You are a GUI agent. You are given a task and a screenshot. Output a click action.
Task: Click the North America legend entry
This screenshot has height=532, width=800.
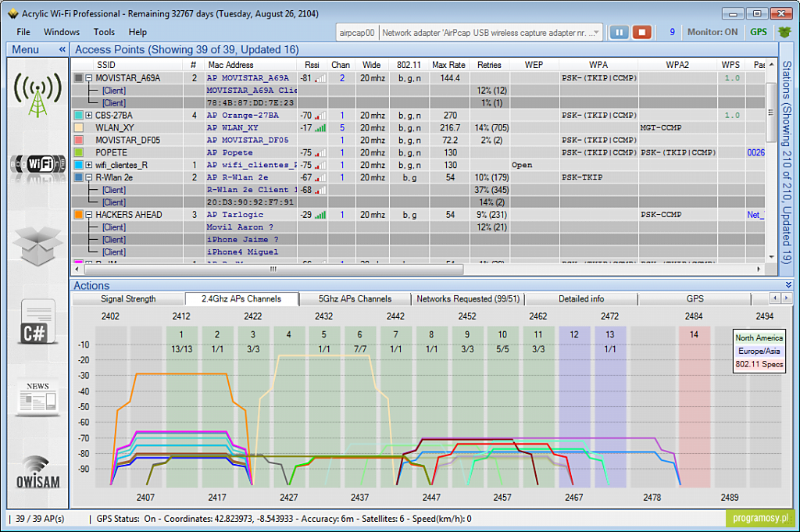click(x=759, y=337)
